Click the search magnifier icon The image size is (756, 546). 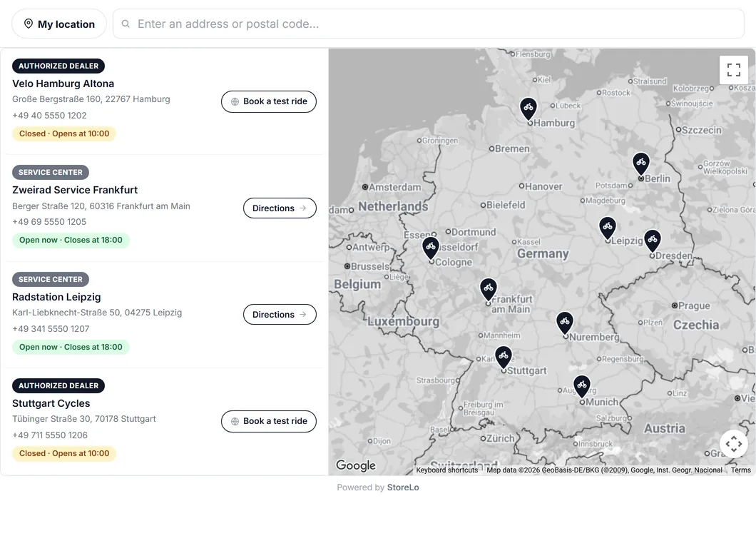pyautogui.click(x=126, y=24)
